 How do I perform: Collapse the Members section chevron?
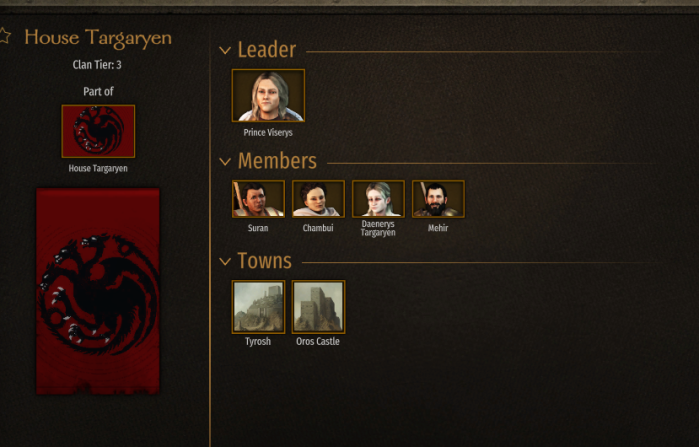225,161
